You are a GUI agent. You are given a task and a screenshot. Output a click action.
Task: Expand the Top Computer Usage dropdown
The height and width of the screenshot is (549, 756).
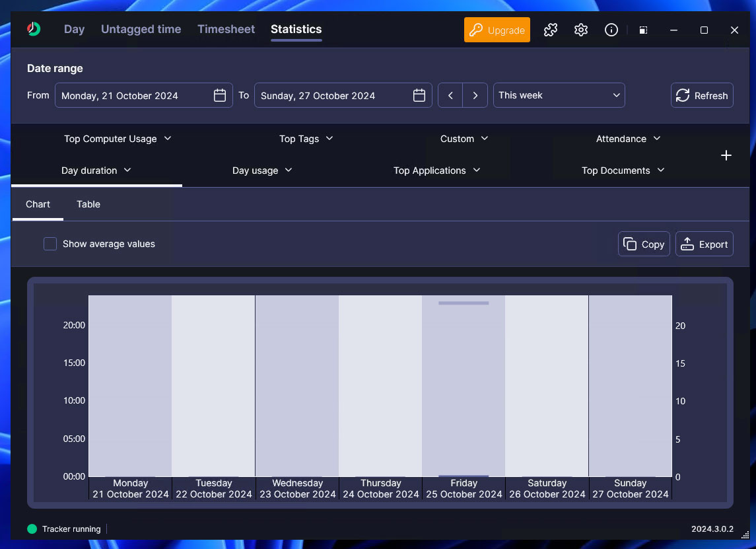(118, 139)
